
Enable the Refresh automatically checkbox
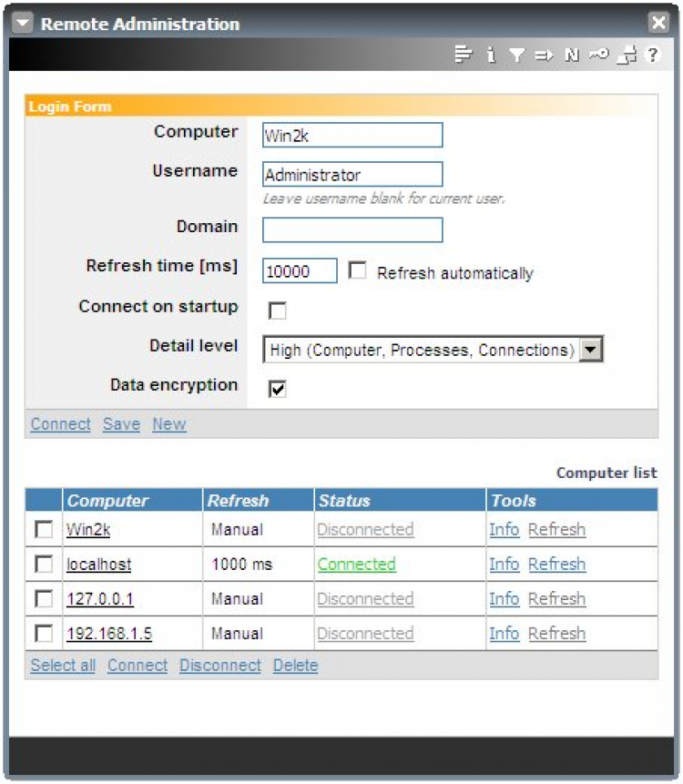[x=357, y=270]
